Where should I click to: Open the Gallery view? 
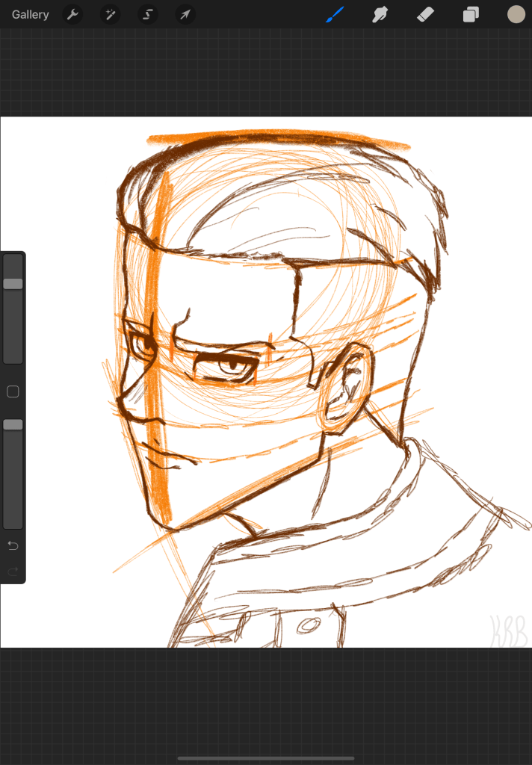(30, 15)
